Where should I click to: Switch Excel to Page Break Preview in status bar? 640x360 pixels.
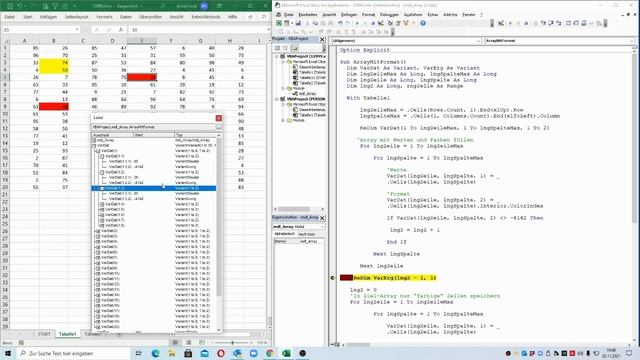(x=202, y=342)
